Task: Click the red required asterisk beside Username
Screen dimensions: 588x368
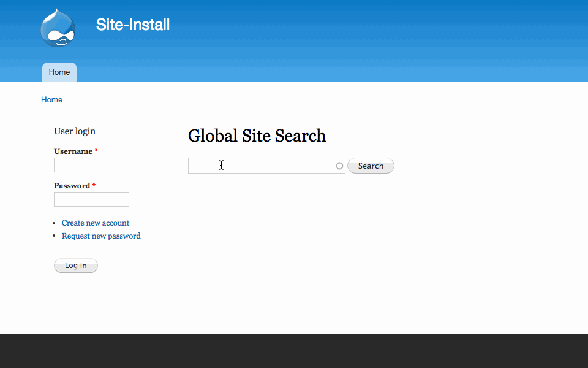Action: pos(96,151)
